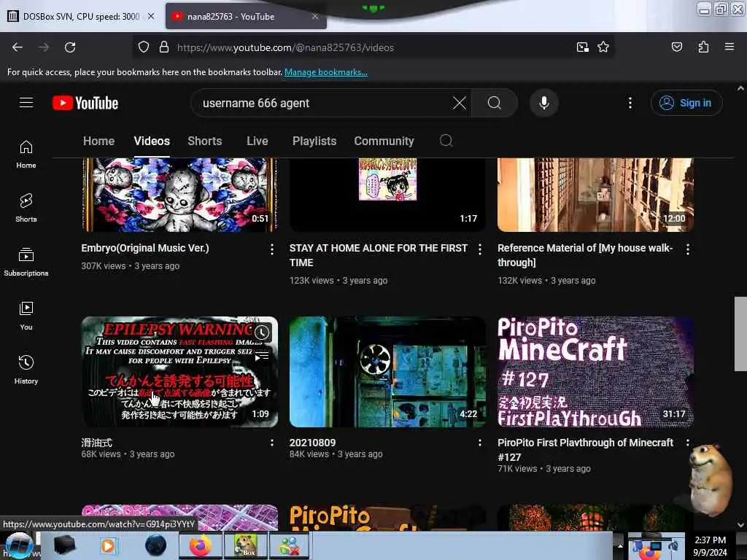
Task: Open the house walk-through reference thumbnail
Action: (x=595, y=195)
